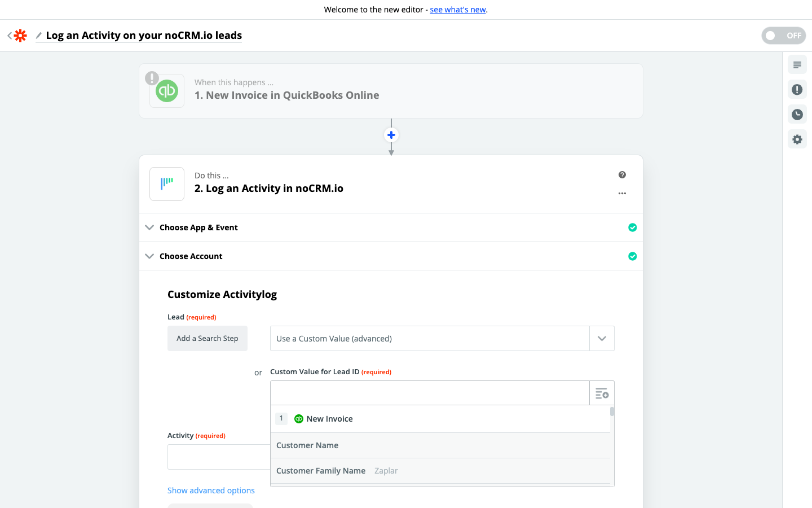Screen dimensions: 812x508
Task: Open the task history clock icon
Action: [x=797, y=115]
